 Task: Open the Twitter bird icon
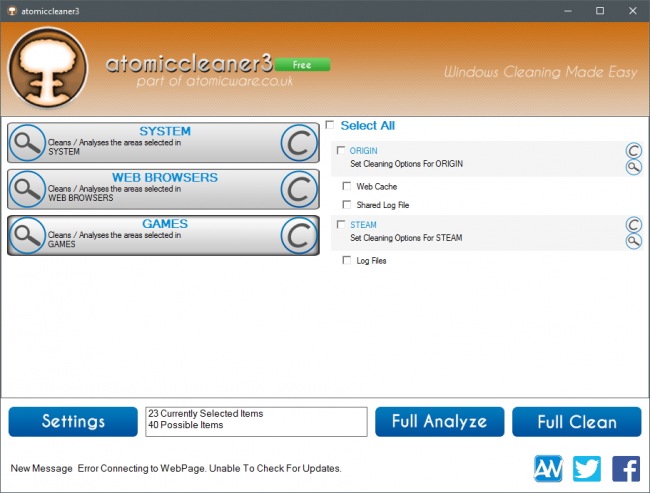point(587,469)
